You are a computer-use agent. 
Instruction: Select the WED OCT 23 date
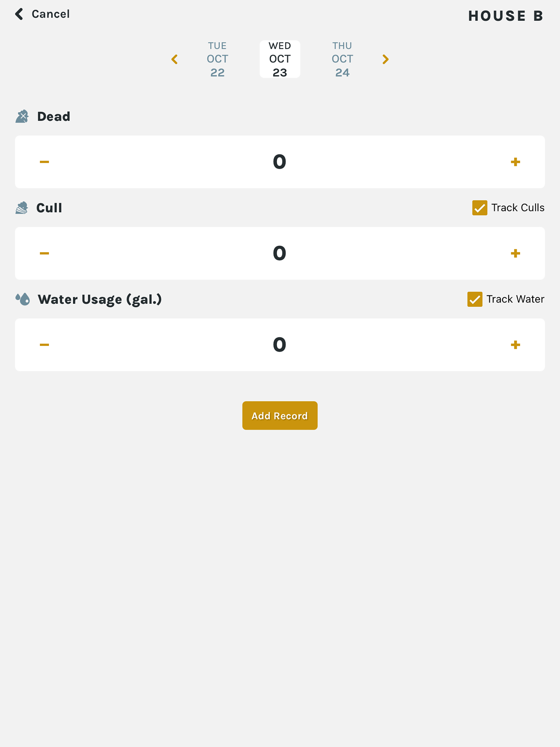tap(280, 59)
